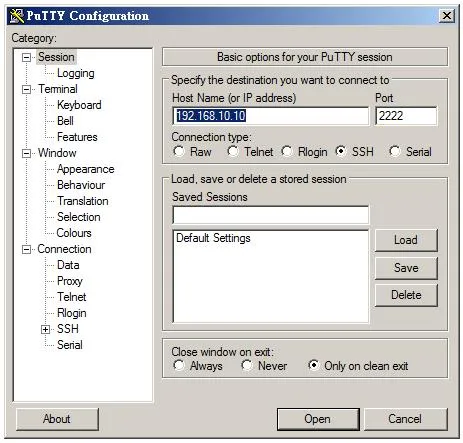Select Serial connection type radio
The width and height of the screenshot is (463, 443).
tap(394, 151)
